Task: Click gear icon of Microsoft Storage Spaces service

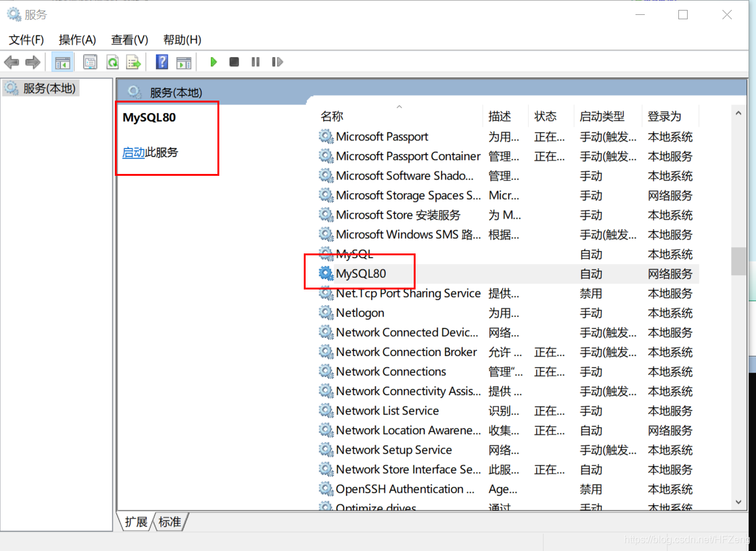Action: [x=326, y=195]
